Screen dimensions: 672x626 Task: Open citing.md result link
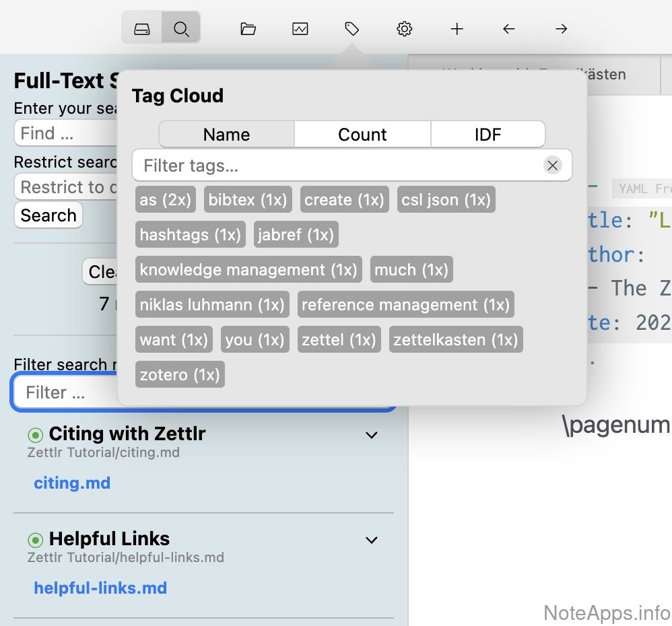point(72,483)
